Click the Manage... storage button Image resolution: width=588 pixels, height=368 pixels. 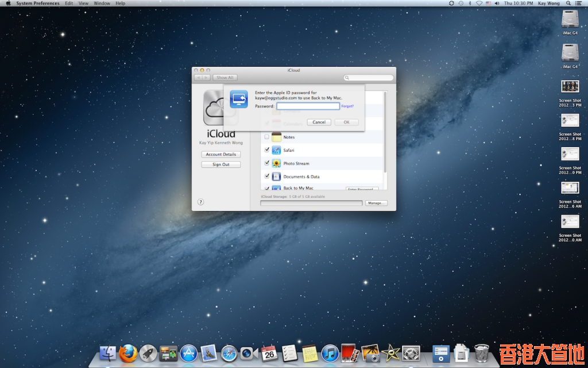coord(376,203)
